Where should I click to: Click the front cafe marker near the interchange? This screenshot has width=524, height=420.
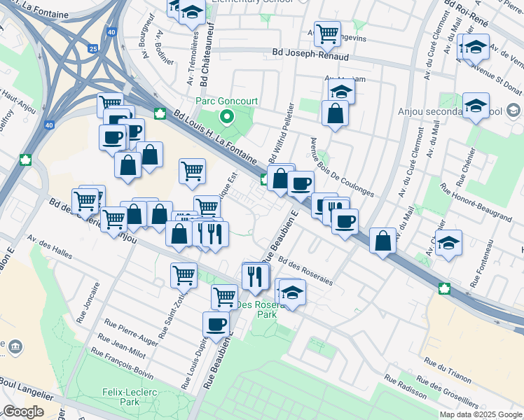coord(112,139)
